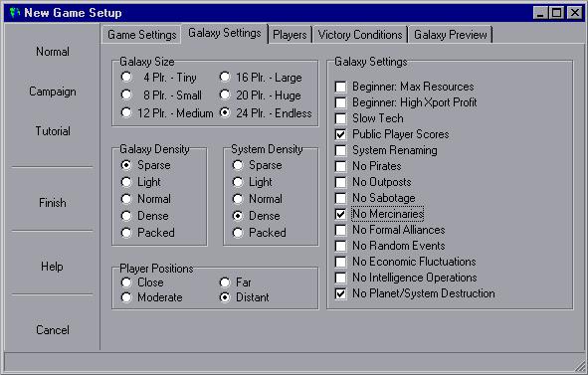
Task: Open the Victory Conditions tab
Action: coord(360,35)
